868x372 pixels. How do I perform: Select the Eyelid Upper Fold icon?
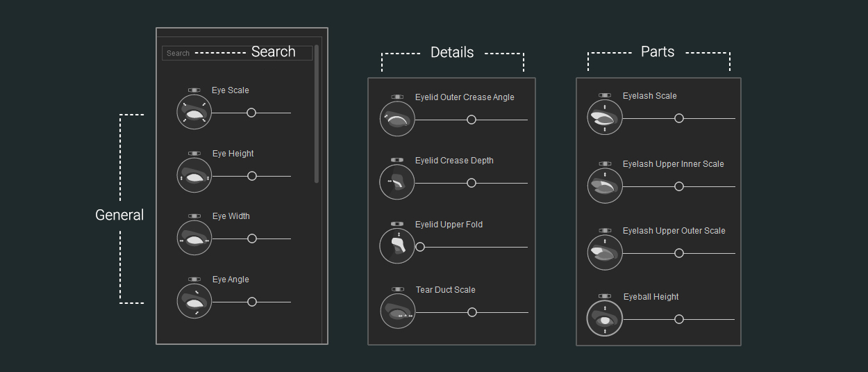(x=397, y=247)
